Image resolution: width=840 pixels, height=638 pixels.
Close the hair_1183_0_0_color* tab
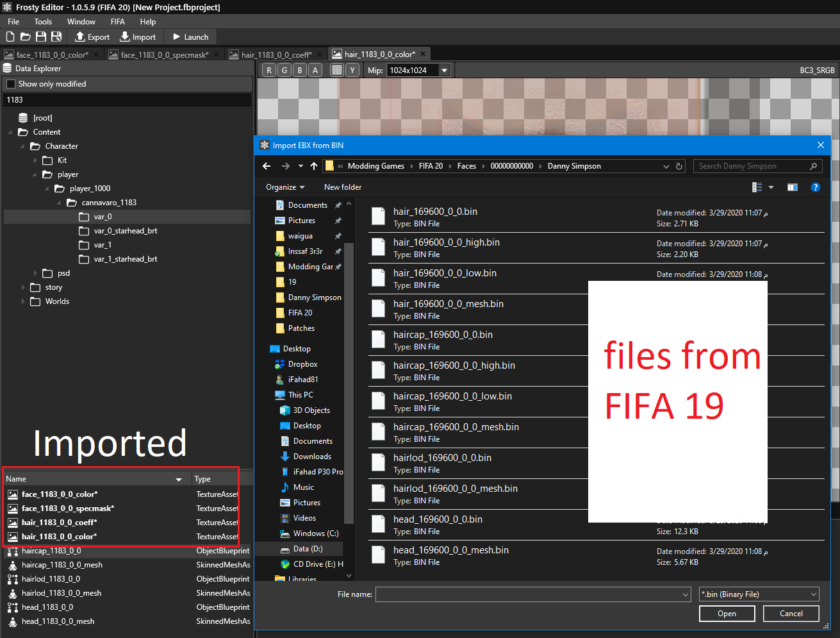423,54
